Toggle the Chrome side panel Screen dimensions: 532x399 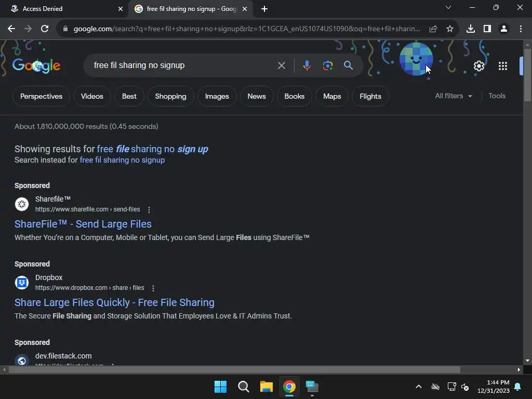pos(487,29)
